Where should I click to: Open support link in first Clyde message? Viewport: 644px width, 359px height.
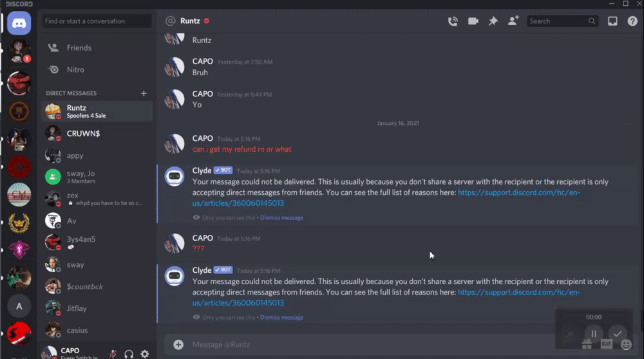386,198
